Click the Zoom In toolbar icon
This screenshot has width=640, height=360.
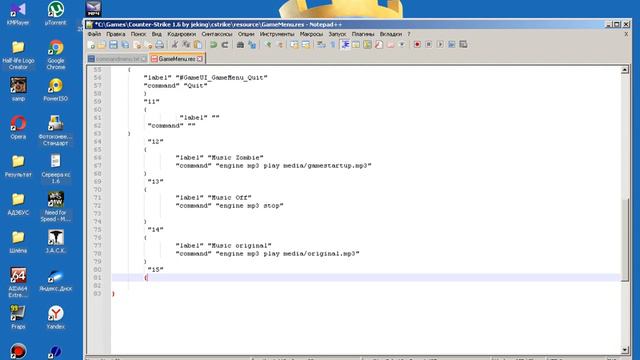(x=267, y=45)
